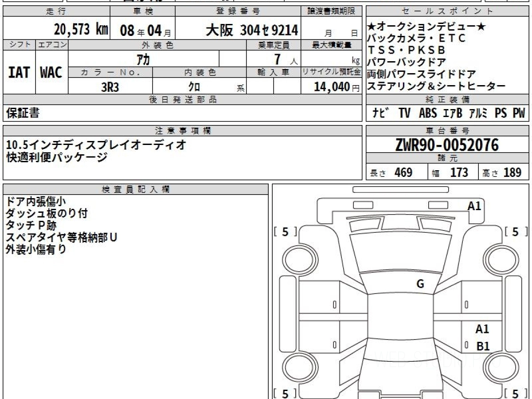The height and width of the screenshot is (399, 532).
Task: Select the ダッシュ板のり付 note
Action: coord(47,213)
